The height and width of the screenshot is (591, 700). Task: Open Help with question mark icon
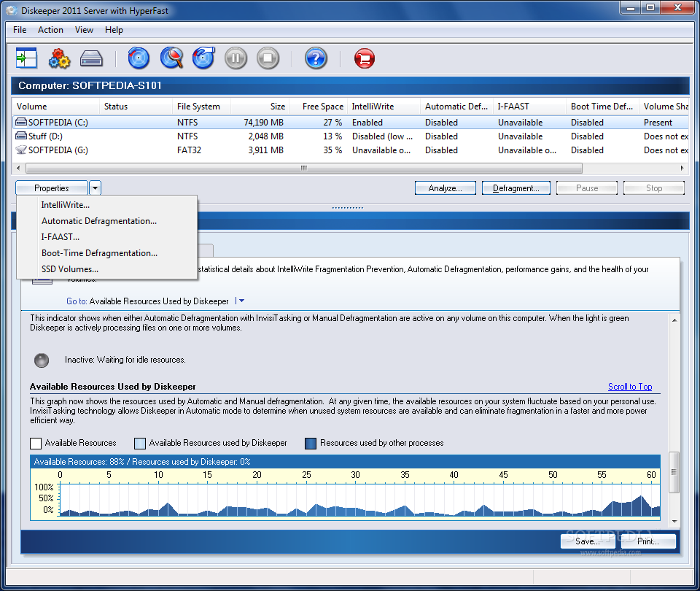click(x=316, y=58)
